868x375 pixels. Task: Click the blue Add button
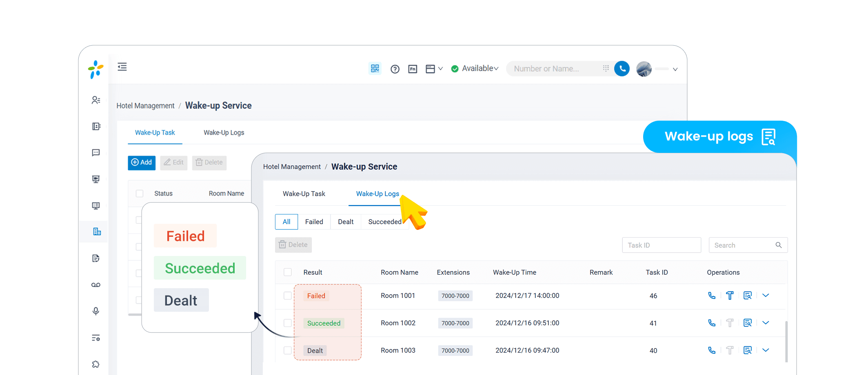[142, 162]
